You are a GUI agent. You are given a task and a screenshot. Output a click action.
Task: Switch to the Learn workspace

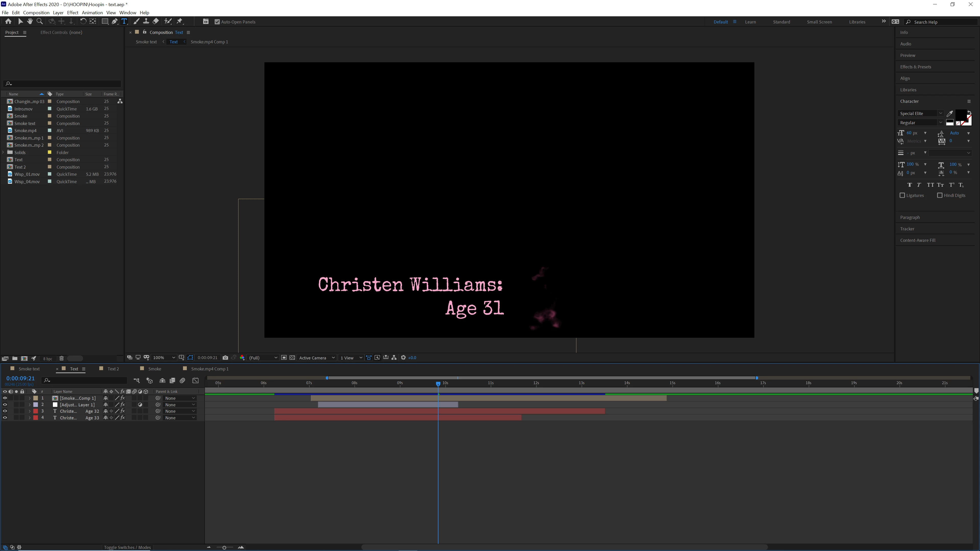tap(750, 22)
